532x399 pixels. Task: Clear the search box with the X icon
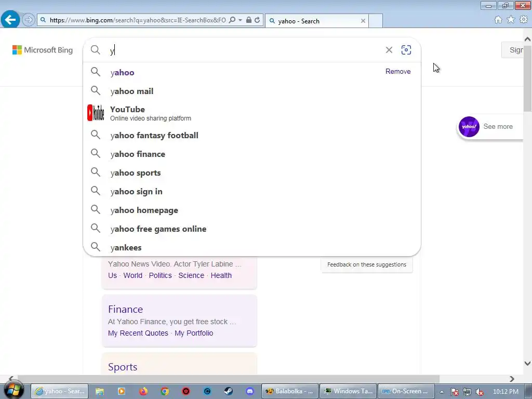click(389, 50)
